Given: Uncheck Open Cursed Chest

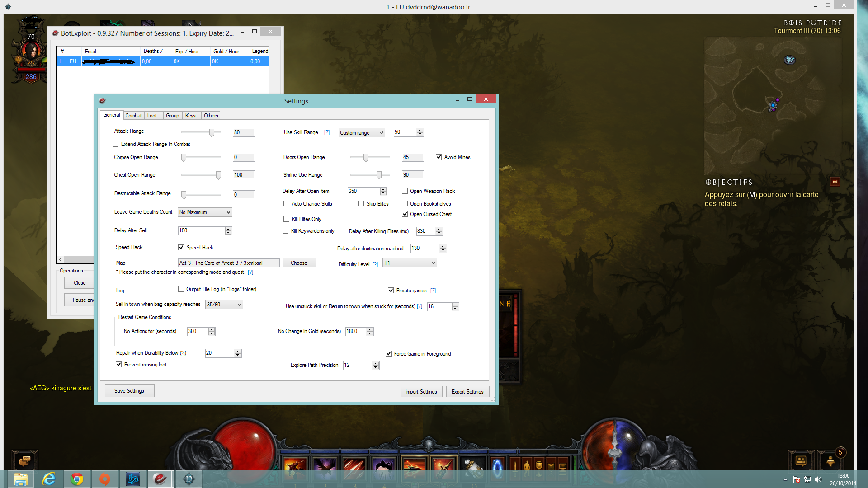Looking at the screenshot, I should tap(405, 214).
